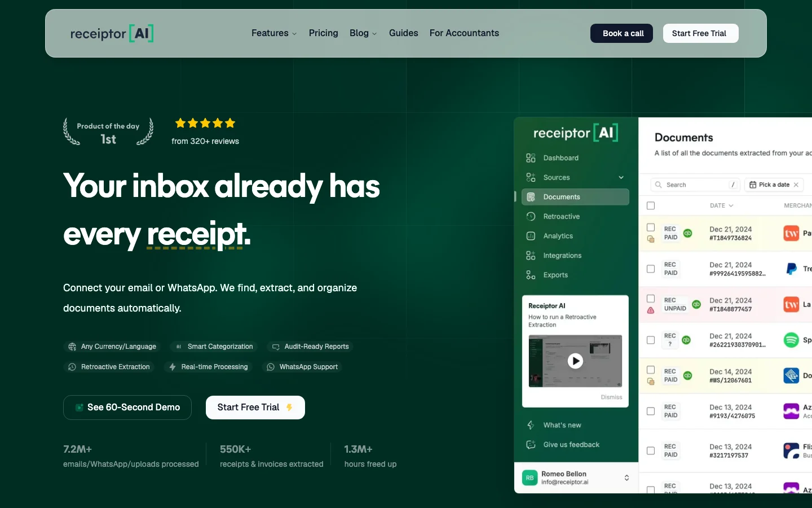The width and height of the screenshot is (812, 508).
Task: Check the box for row #9193/4276075
Action: point(651,411)
